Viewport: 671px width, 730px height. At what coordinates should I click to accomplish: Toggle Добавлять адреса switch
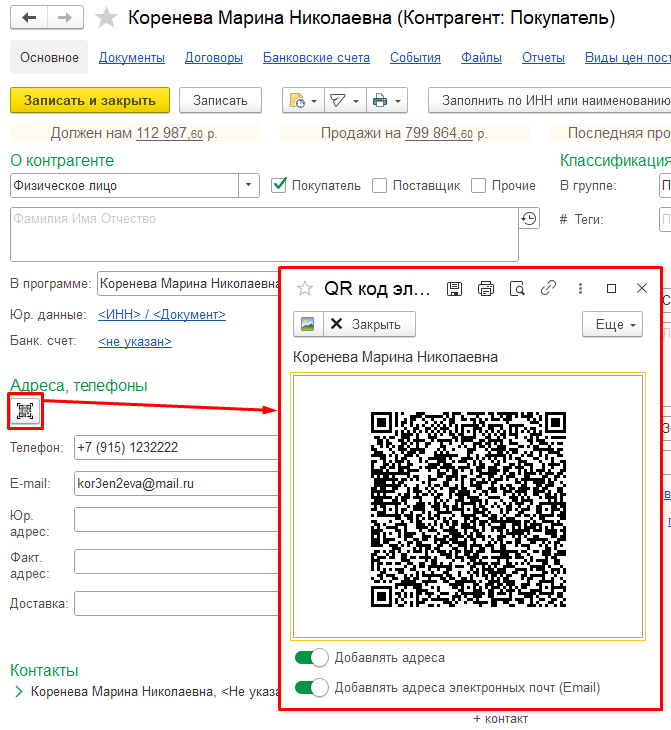click(x=312, y=658)
